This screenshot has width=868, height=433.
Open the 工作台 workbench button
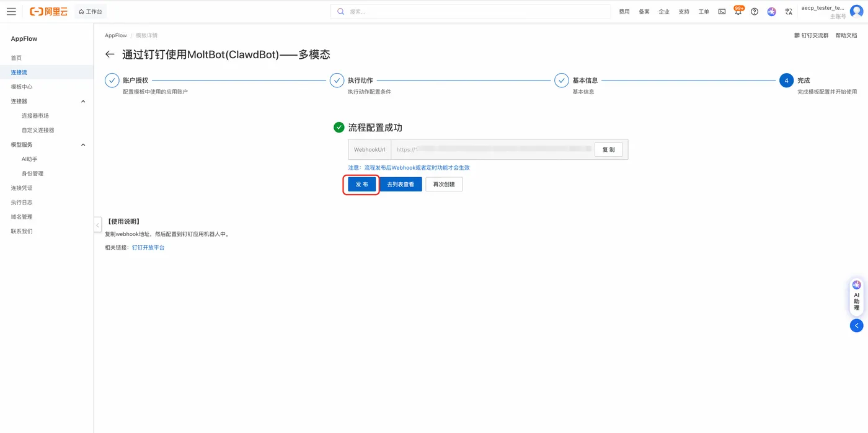coord(91,11)
